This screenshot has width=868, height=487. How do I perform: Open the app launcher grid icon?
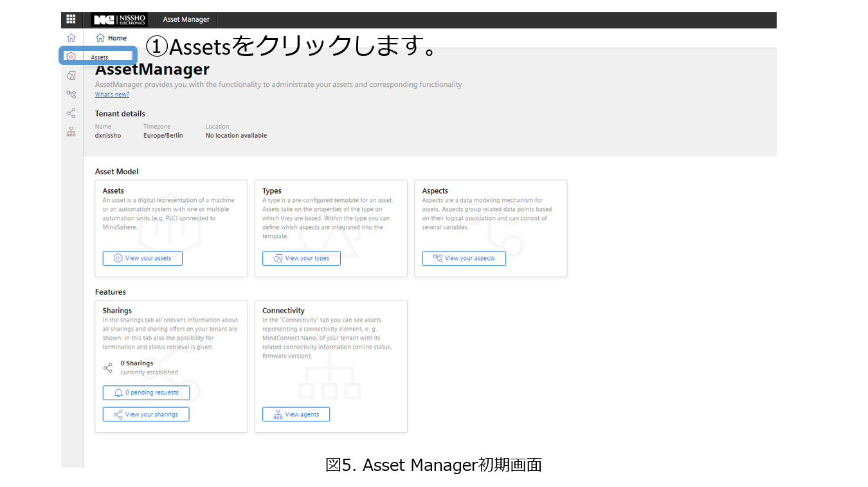(x=71, y=19)
